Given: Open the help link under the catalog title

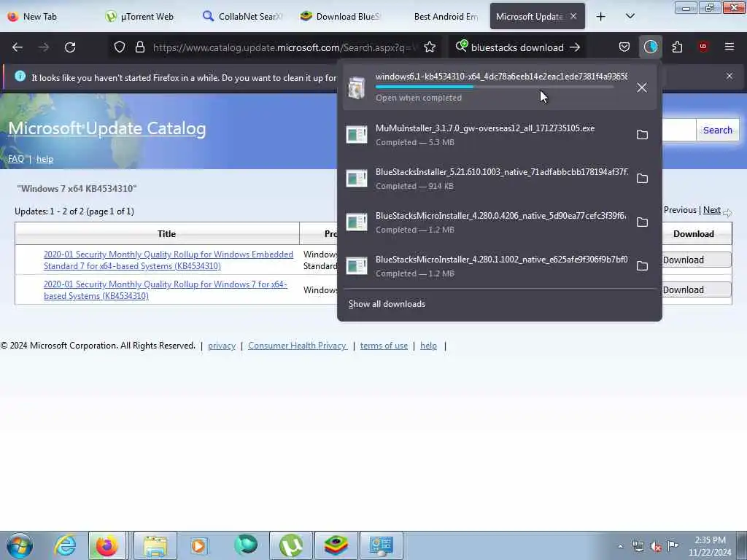Looking at the screenshot, I should (x=44, y=159).
